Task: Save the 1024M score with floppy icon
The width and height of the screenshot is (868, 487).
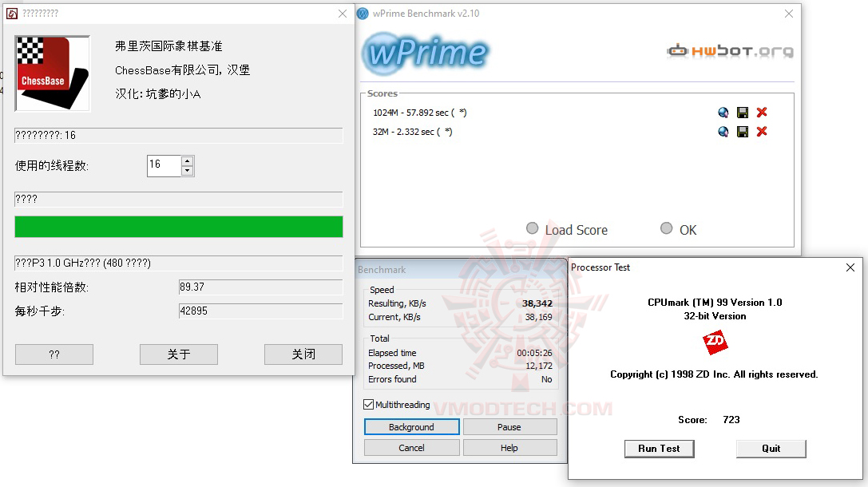Action: pos(743,113)
